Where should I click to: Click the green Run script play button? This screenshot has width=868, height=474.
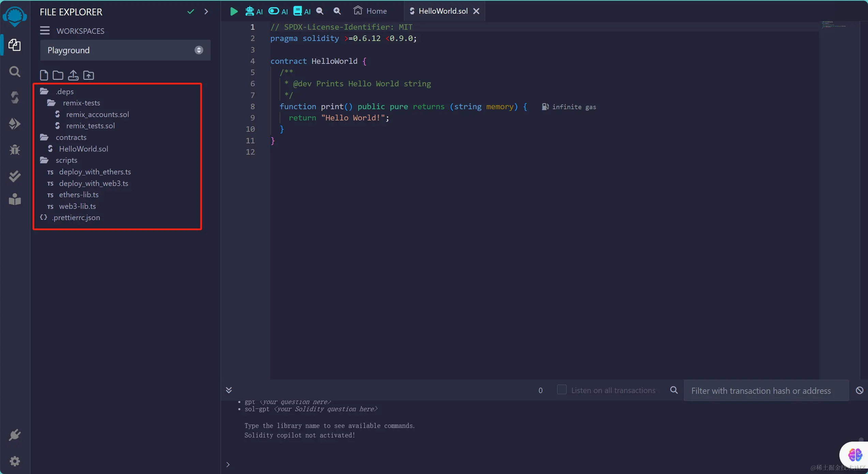tap(234, 11)
